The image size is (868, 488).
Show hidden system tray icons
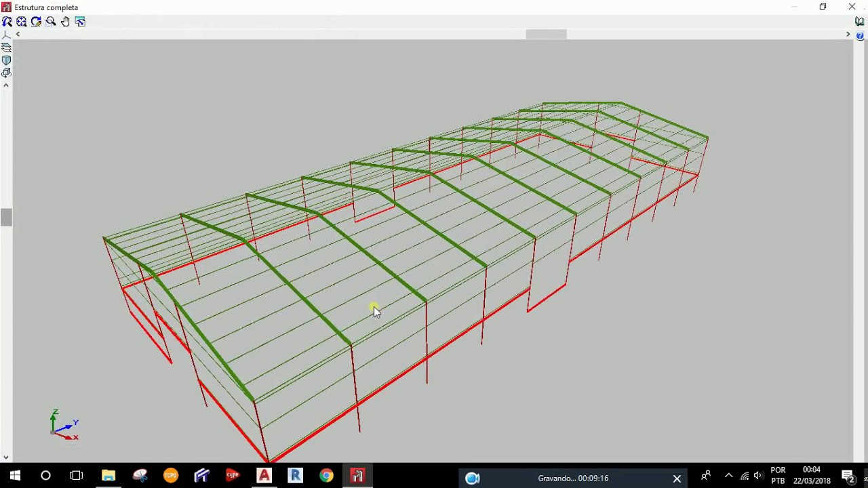click(x=729, y=476)
